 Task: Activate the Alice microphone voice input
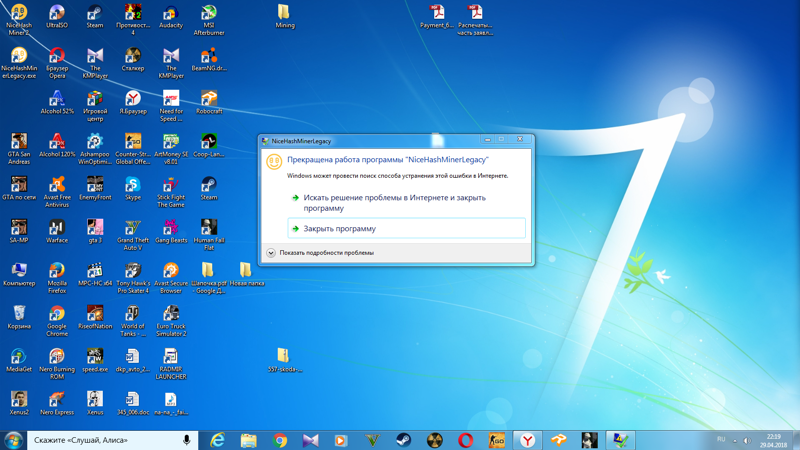187,440
